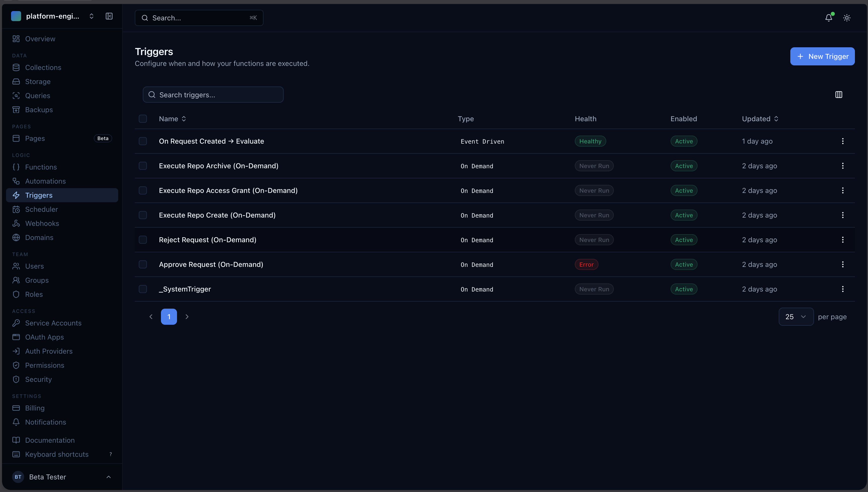
Task: Toggle light theme sun icon
Action: coord(846,18)
